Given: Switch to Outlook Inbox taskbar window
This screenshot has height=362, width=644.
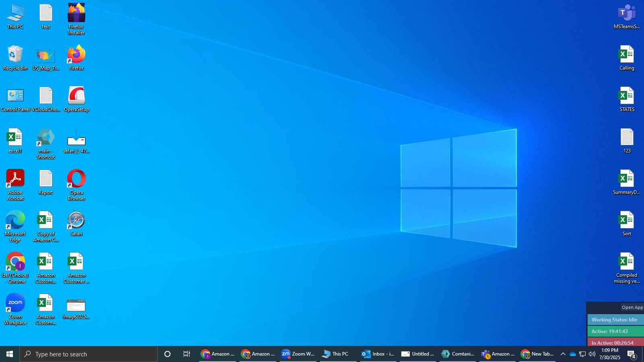Looking at the screenshot, I should click(x=378, y=354).
